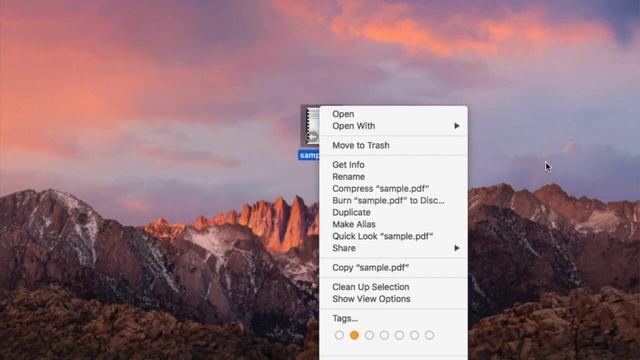Choose Open from the context menu

(x=393, y=114)
